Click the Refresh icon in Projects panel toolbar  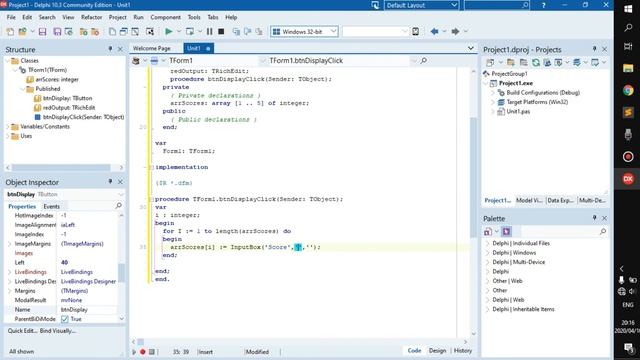[536, 62]
